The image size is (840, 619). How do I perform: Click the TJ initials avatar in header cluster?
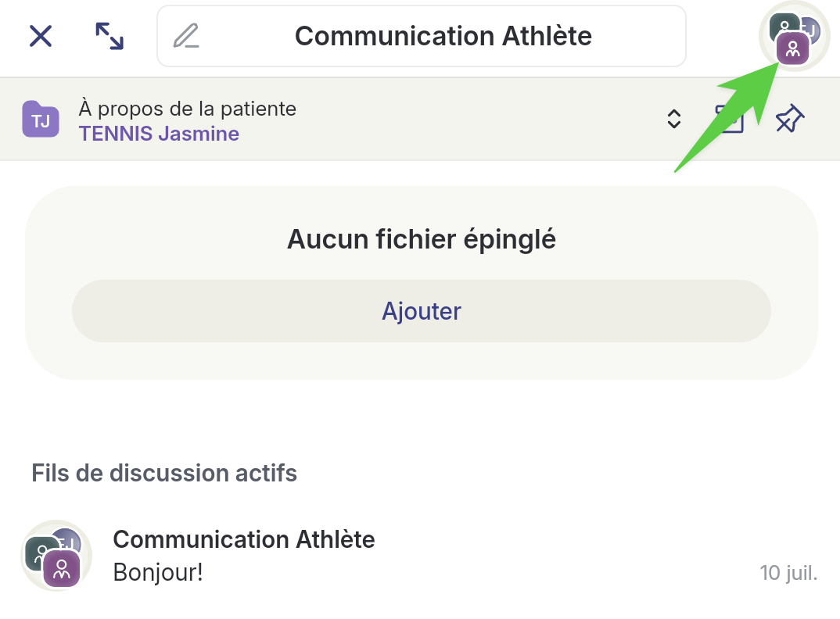pos(810,31)
